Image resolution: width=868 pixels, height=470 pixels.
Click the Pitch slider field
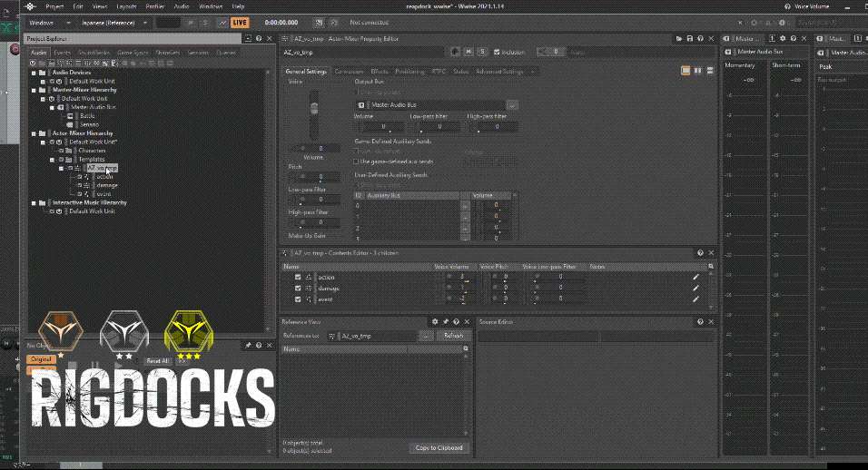pyautogui.click(x=315, y=177)
